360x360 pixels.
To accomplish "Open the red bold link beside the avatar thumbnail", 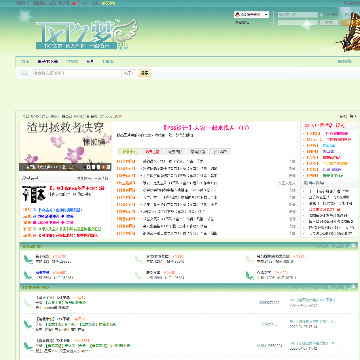I will pos(77,188).
